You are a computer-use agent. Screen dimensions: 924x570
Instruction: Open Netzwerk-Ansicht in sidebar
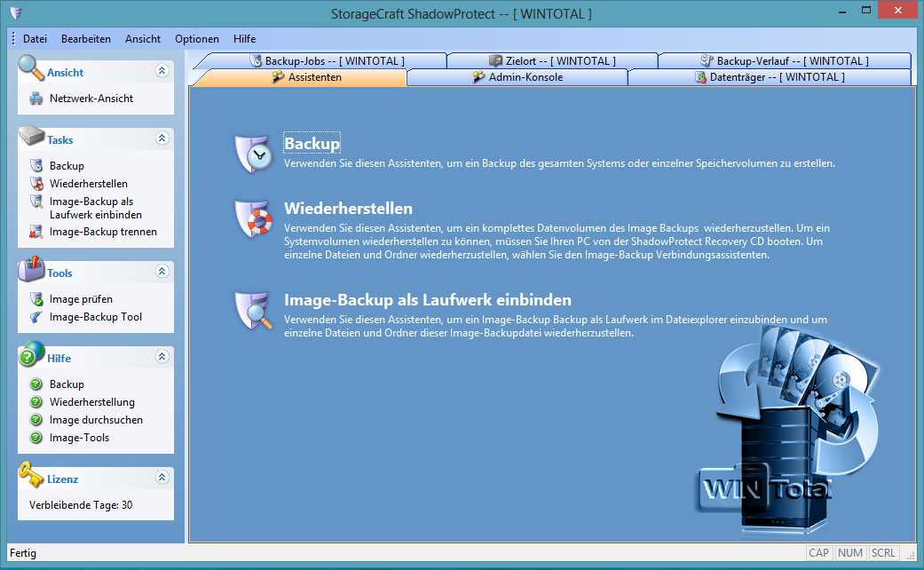coord(91,99)
